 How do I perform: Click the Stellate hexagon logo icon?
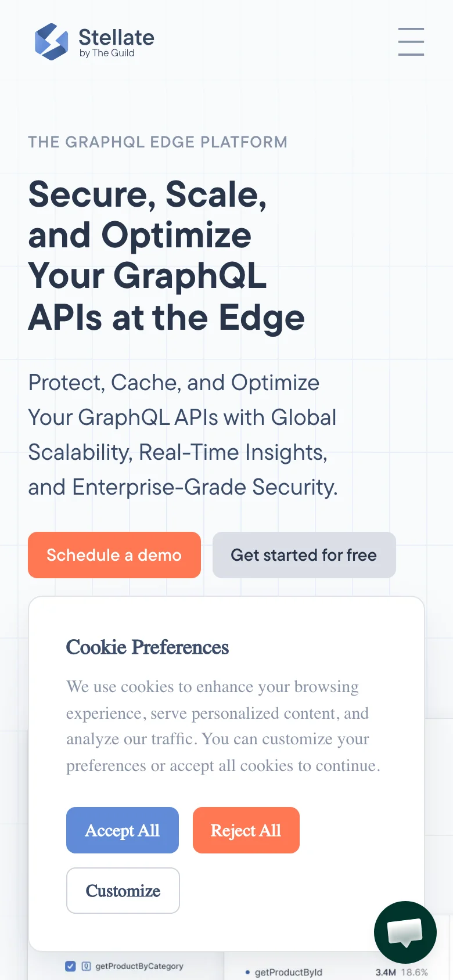[x=52, y=42]
